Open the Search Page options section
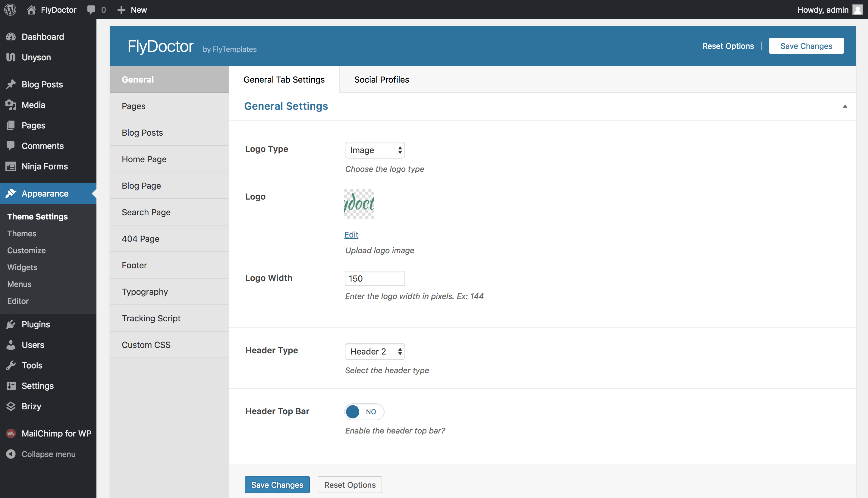The width and height of the screenshot is (868, 498). tap(169, 212)
